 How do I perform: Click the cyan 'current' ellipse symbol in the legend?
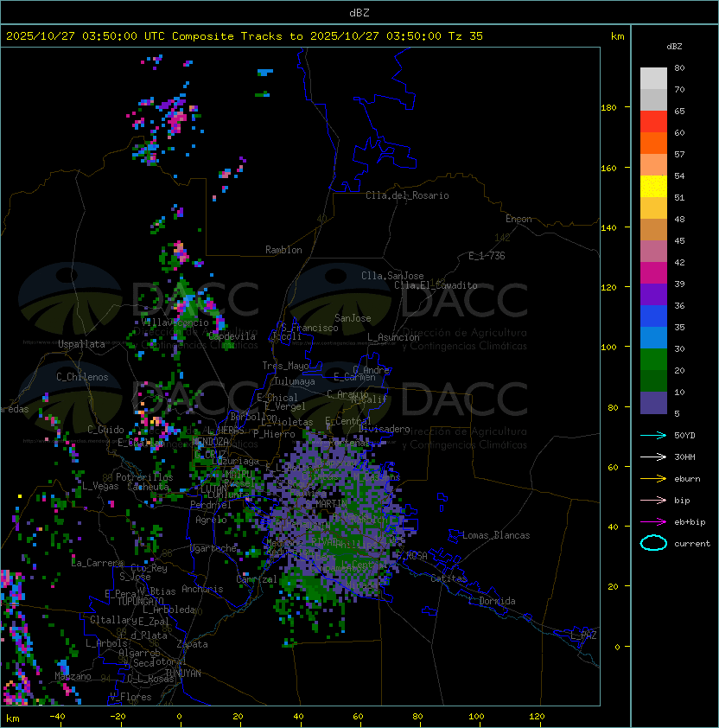point(653,543)
